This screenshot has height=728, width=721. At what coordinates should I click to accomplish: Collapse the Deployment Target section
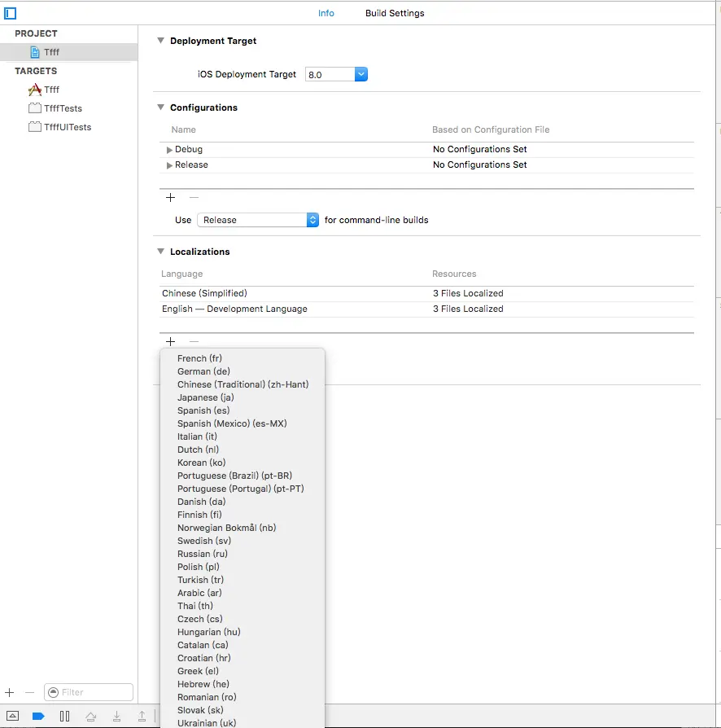coord(160,41)
